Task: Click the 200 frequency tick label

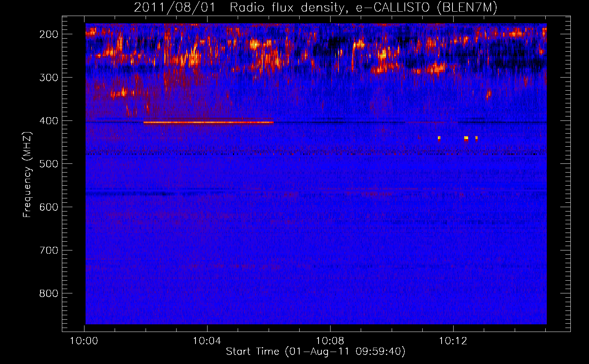Action: 49,34
